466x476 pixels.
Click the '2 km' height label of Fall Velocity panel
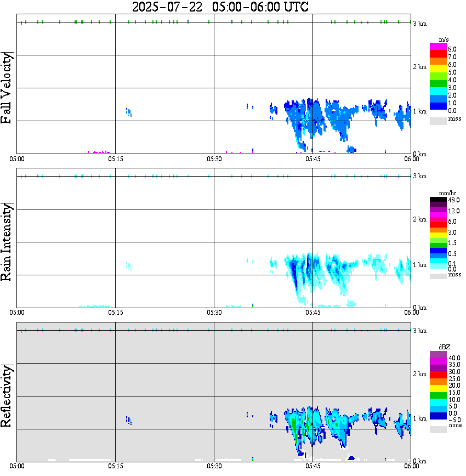[x=420, y=67]
